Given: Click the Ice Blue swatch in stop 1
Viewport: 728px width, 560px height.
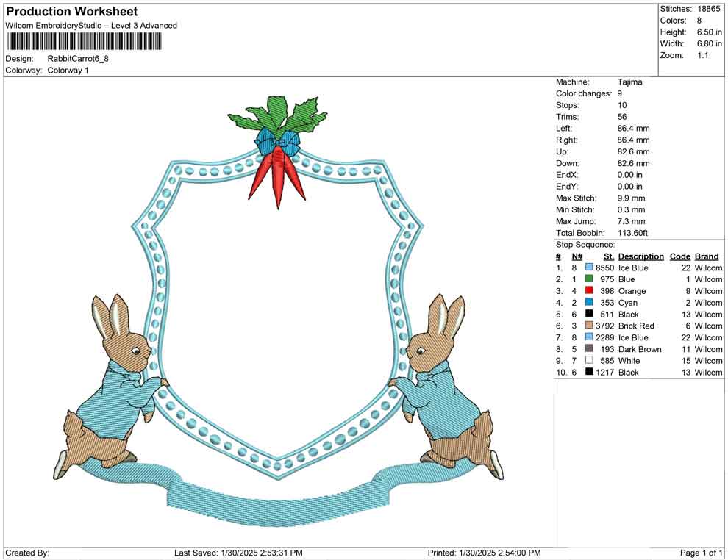Looking at the screenshot, I should coord(589,268).
